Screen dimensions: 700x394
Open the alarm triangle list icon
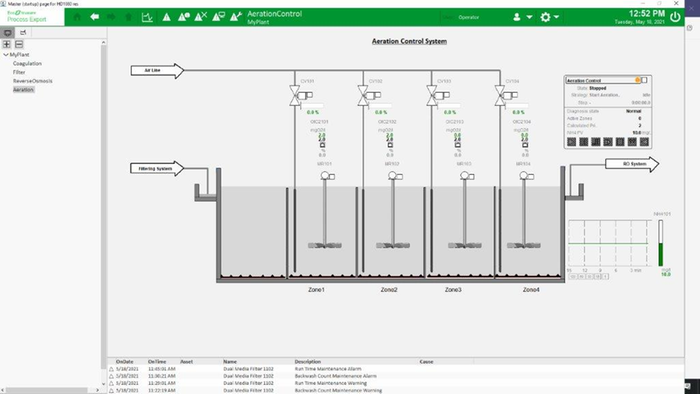[x=167, y=17]
